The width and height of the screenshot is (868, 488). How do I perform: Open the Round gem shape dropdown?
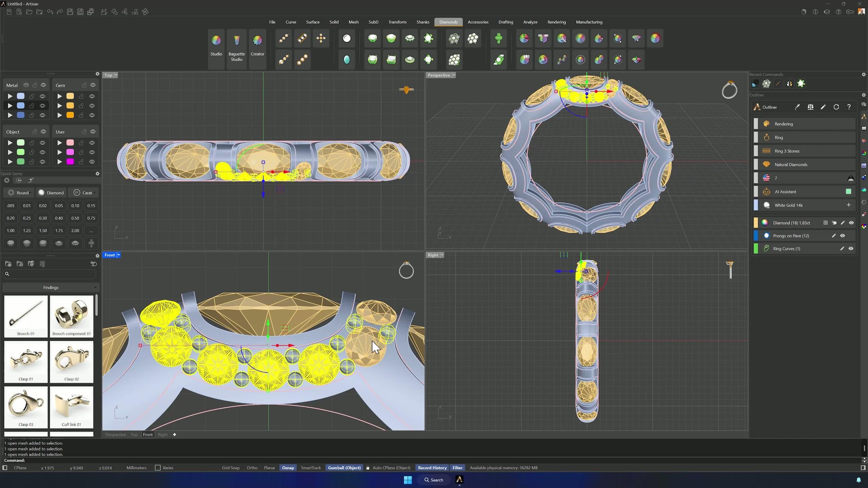click(19, 193)
